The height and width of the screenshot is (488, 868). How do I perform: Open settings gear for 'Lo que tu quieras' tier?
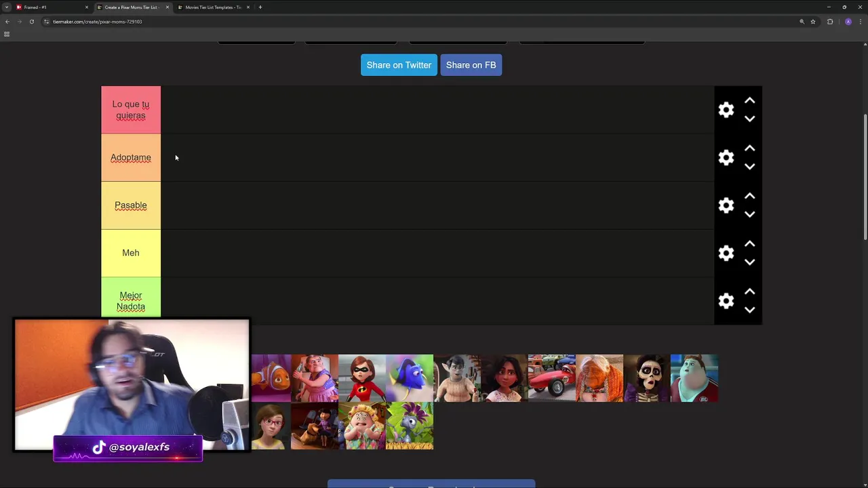tap(726, 110)
